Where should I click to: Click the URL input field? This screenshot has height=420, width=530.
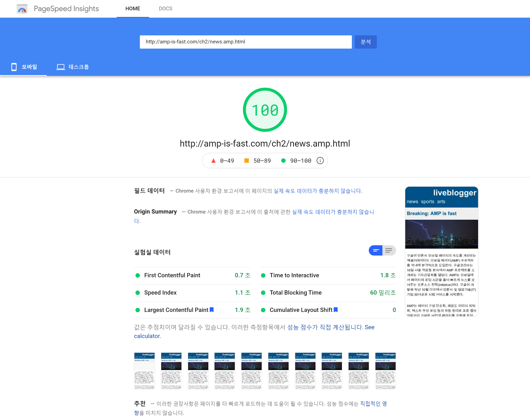(246, 42)
